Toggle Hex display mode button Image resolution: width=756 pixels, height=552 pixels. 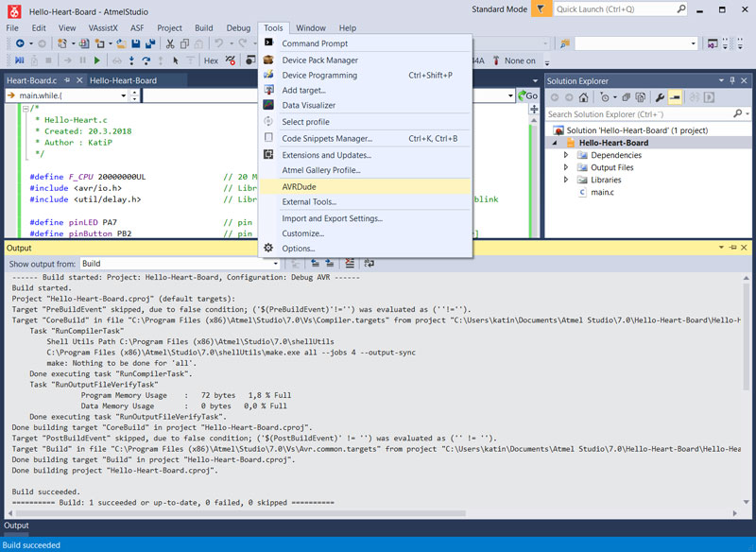tap(211, 60)
